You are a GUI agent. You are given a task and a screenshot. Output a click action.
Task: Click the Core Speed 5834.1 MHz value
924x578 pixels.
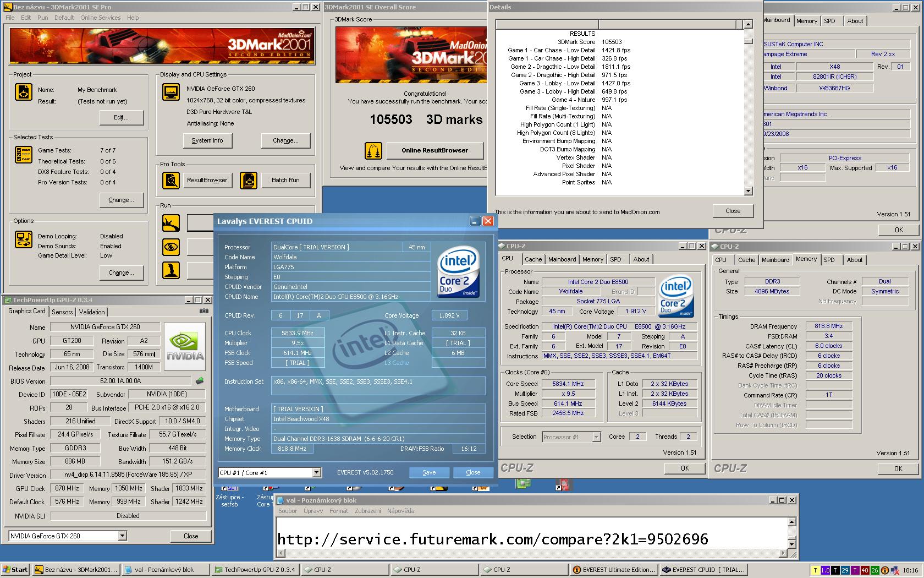click(568, 384)
